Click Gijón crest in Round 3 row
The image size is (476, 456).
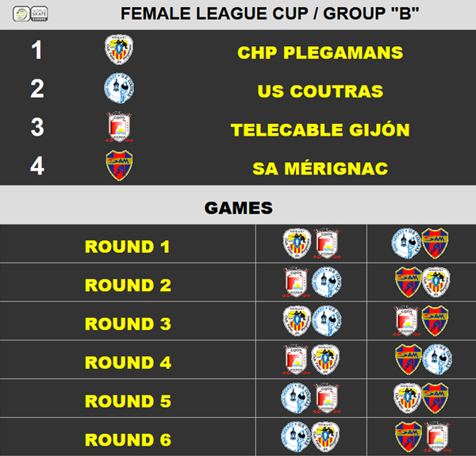click(x=407, y=321)
